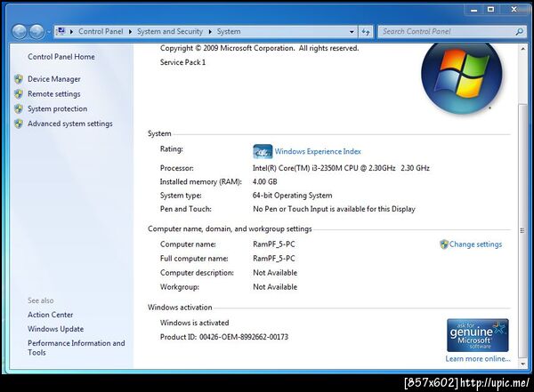The width and height of the screenshot is (534, 392).
Task: Click the Computer name value RamPF_5-PC
Action: (274, 244)
